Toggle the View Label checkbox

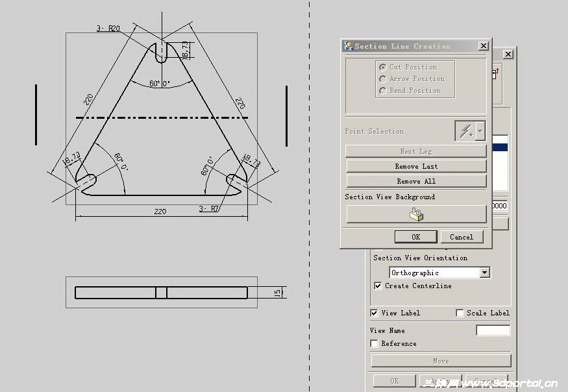(374, 313)
